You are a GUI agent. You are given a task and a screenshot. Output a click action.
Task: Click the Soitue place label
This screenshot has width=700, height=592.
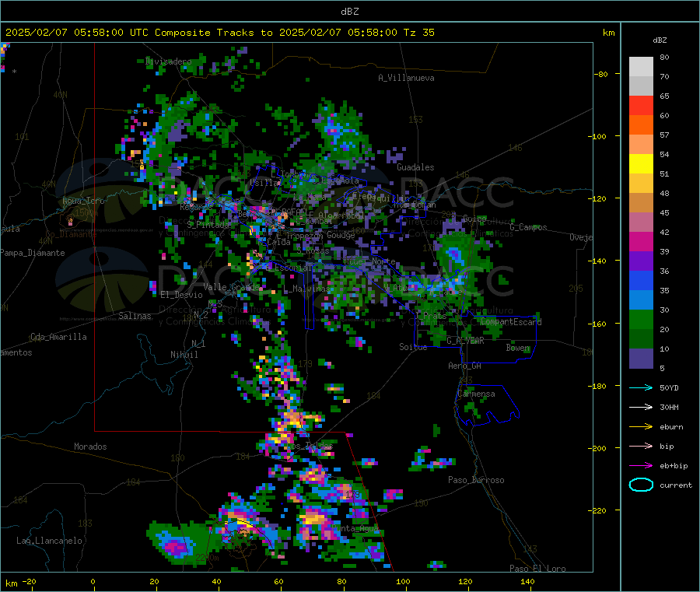click(x=413, y=347)
